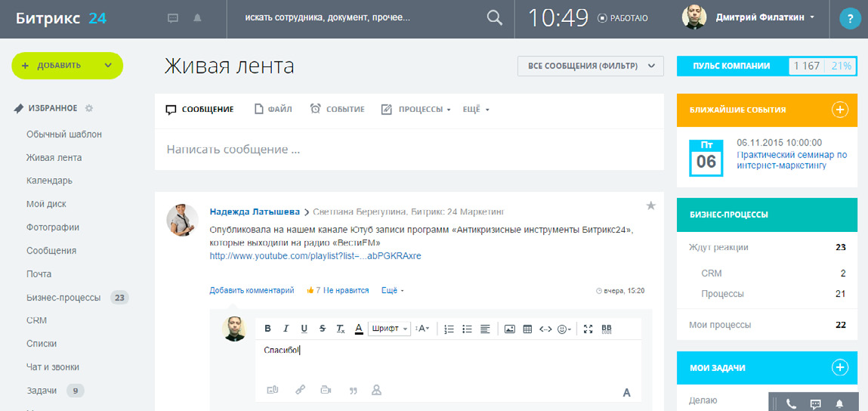Open Чат и звонки in sidebar
868x411 pixels.
pos(53,366)
